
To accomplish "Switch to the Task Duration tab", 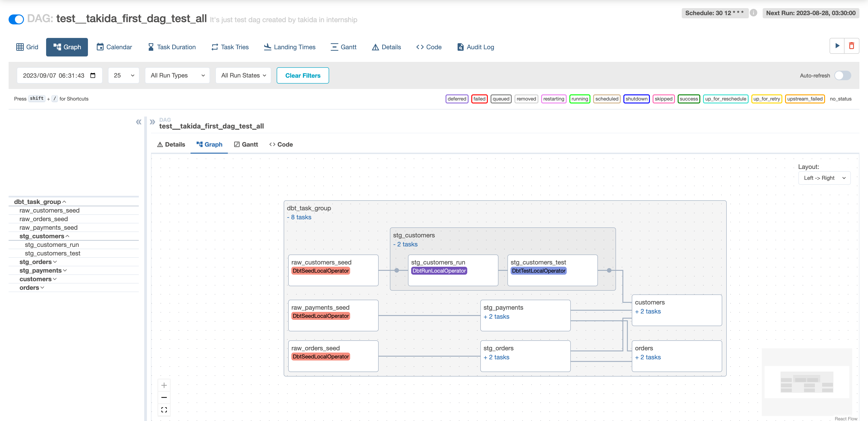I will tap(172, 47).
